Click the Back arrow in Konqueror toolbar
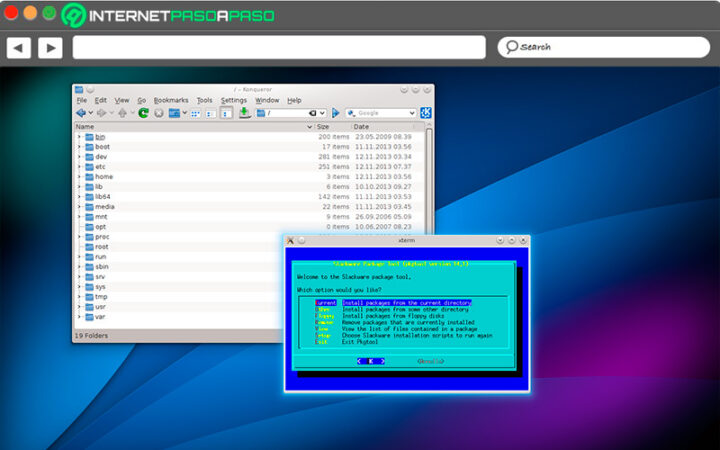Screen dimensions: 720x450 point(81,113)
